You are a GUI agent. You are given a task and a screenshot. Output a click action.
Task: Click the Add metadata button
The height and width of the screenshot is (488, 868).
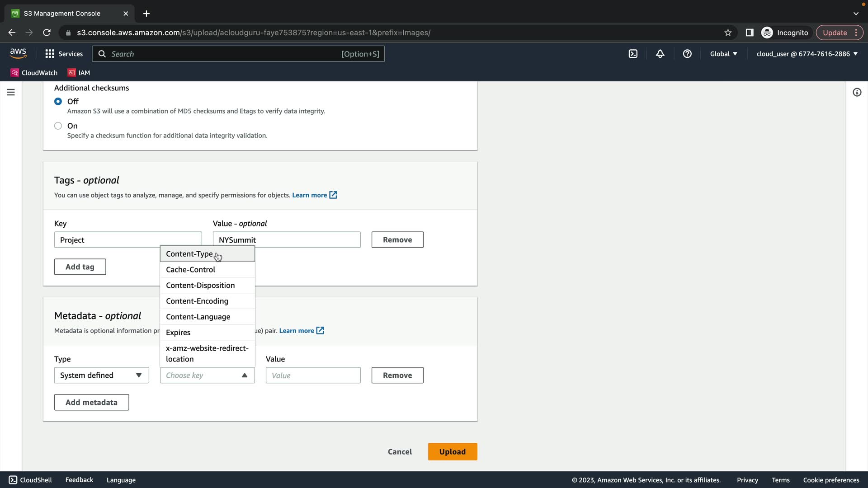coord(91,402)
